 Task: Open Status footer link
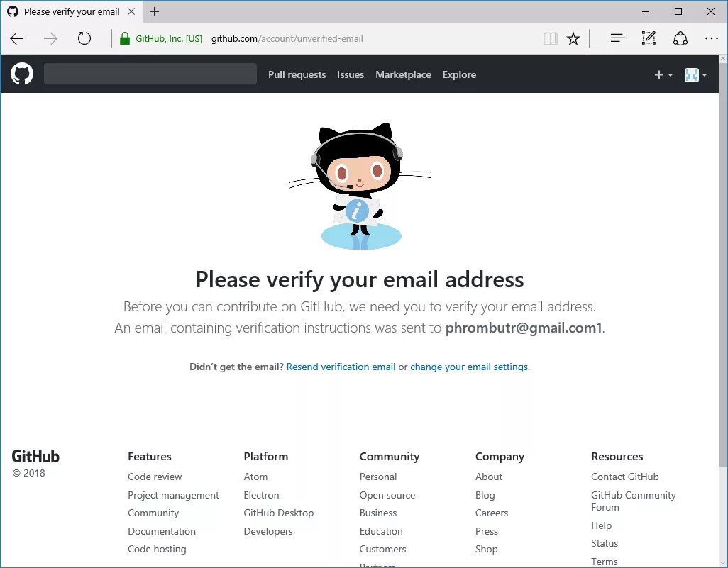pyautogui.click(x=605, y=543)
